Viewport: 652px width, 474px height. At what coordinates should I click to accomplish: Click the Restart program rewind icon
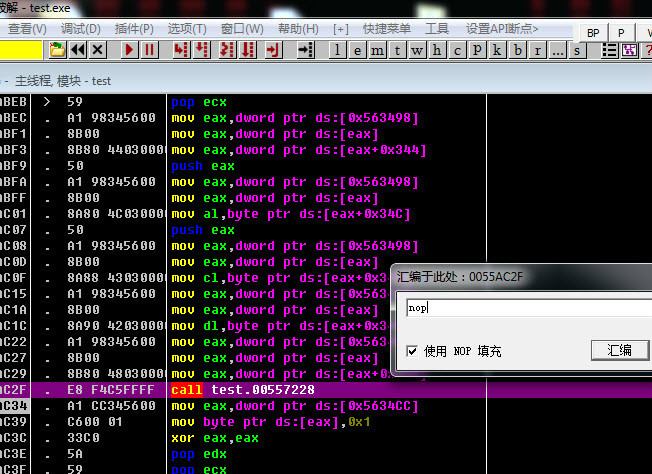pyautogui.click(x=77, y=50)
